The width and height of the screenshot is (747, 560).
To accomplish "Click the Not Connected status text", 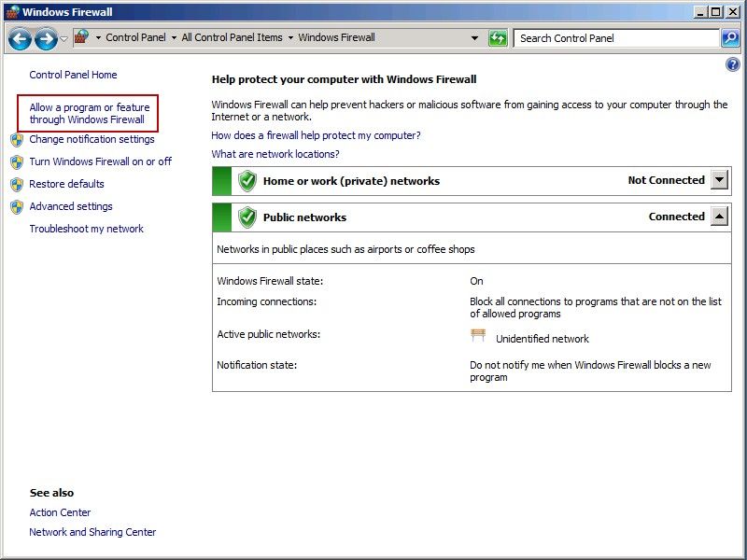I will 667,180.
